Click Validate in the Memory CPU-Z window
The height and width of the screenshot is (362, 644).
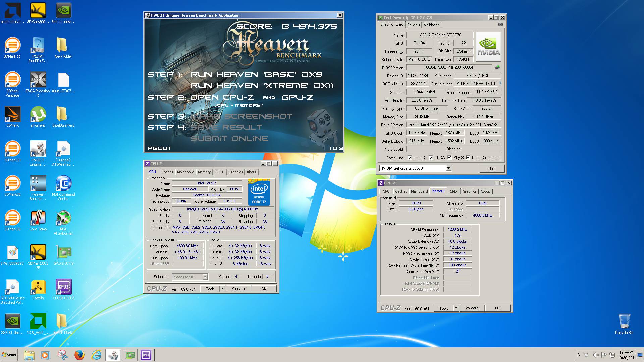[472, 308]
